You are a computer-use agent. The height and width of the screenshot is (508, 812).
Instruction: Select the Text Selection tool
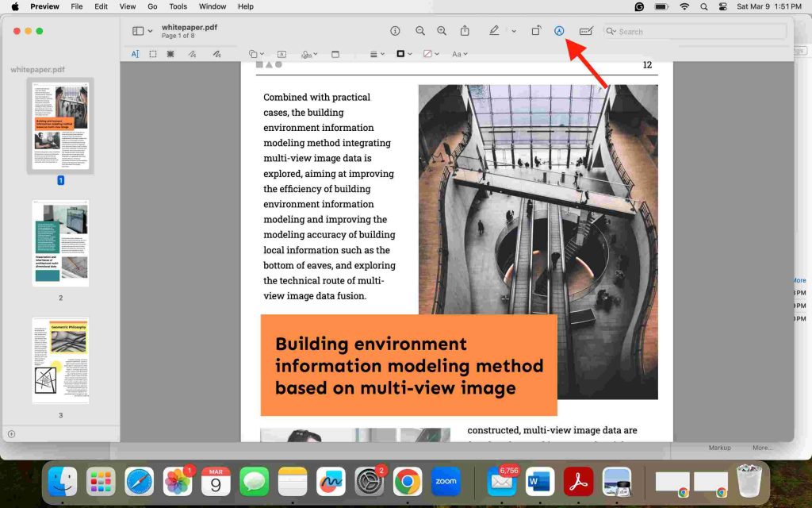point(136,54)
